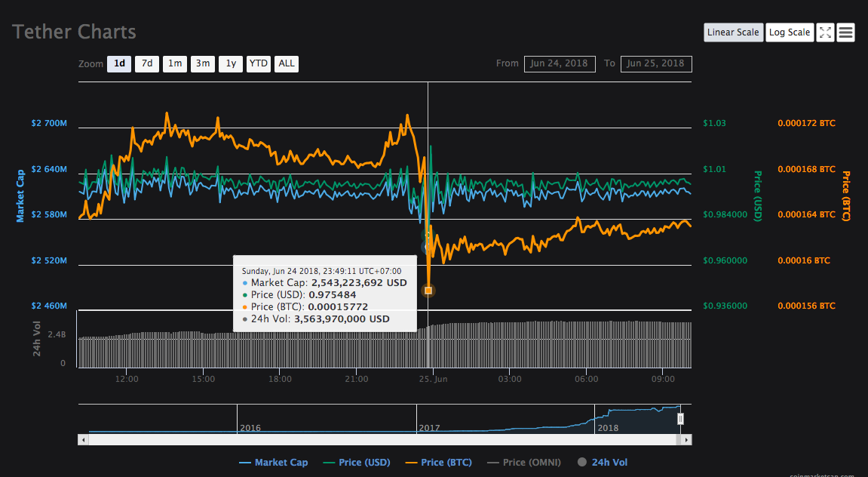Click the tooltip 24h Vol value
Viewport: 868px width, 477px height.
click(342, 319)
